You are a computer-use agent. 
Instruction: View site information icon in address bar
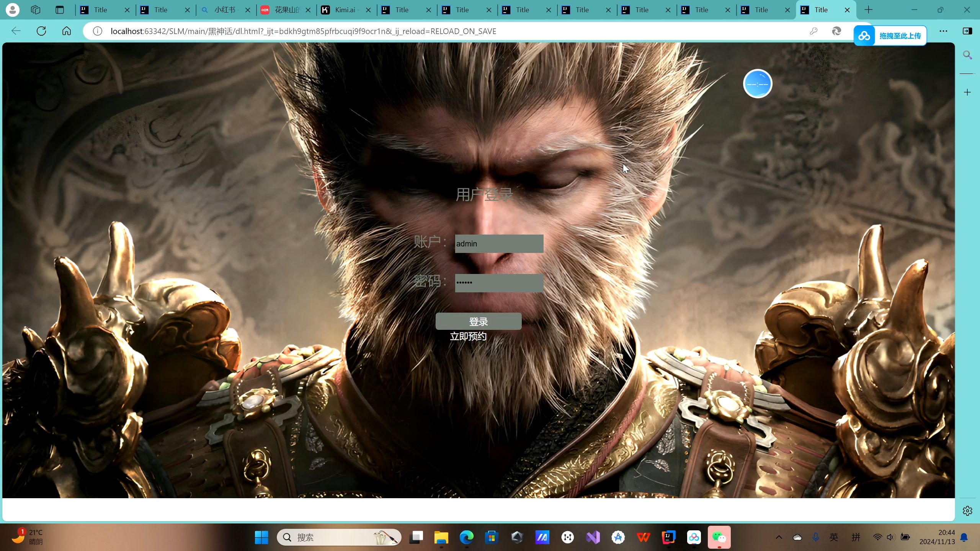tap(98, 31)
